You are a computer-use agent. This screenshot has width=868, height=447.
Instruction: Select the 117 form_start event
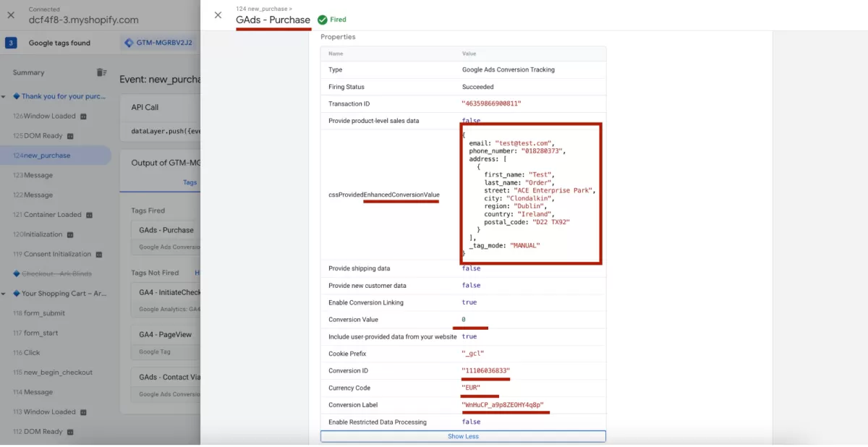click(x=36, y=333)
